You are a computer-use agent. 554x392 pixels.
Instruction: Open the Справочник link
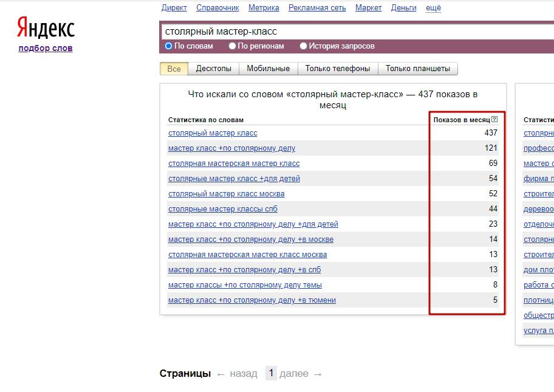[x=217, y=8]
